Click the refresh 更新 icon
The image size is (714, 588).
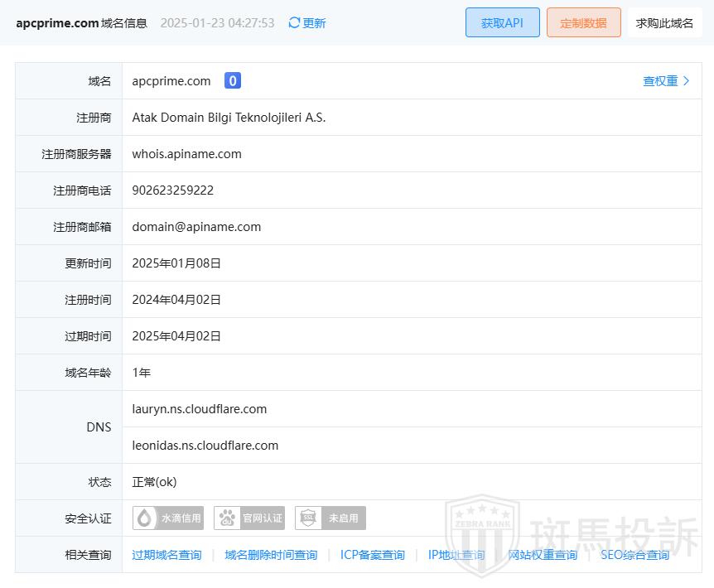click(x=294, y=23)
